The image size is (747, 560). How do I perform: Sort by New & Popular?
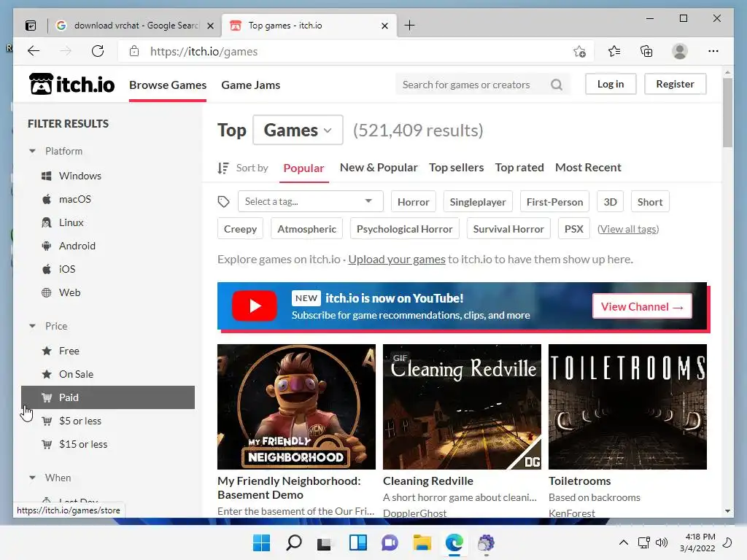tap(379, 168)
